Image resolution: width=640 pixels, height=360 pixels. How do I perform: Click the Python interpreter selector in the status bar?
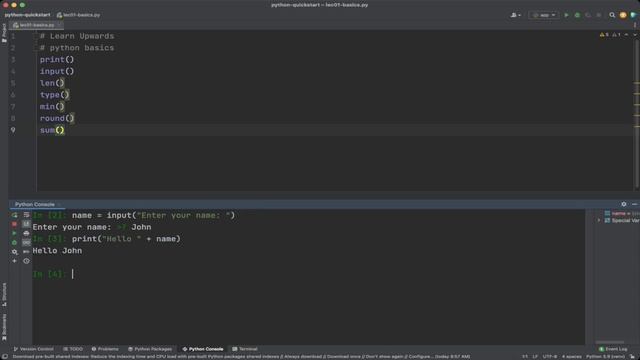[605, 357]
